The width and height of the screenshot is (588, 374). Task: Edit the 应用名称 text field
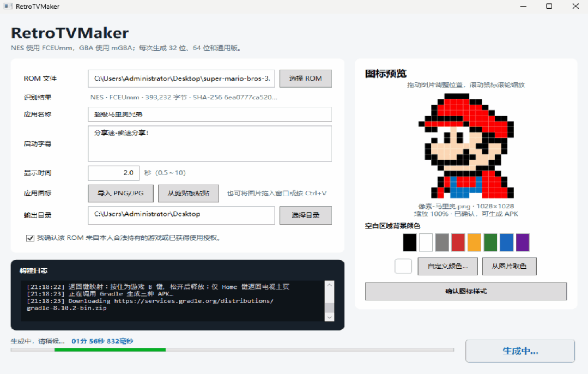point(210,114)
